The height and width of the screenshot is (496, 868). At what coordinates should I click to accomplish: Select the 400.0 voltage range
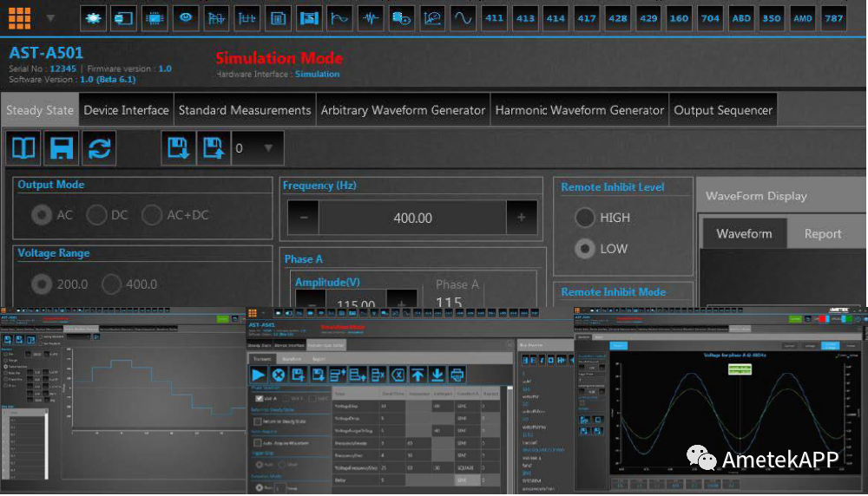[x=111, y=284]
